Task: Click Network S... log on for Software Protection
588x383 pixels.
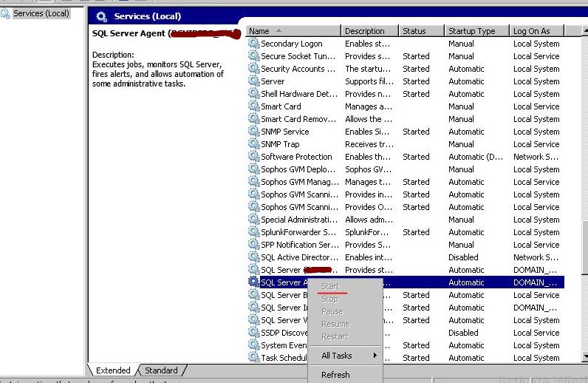Action: coord(536,157)
